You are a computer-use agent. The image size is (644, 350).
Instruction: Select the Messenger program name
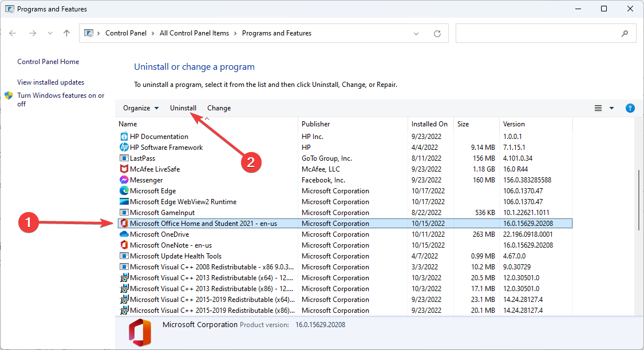point(146,180)
